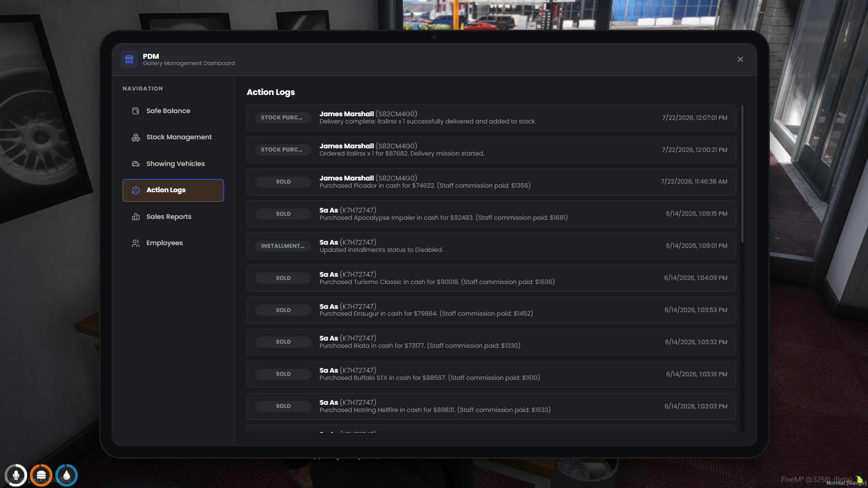Screen dimensions: 868x488
Task: Click SOLD badge on the Draugur log
Action: [283, 310]
